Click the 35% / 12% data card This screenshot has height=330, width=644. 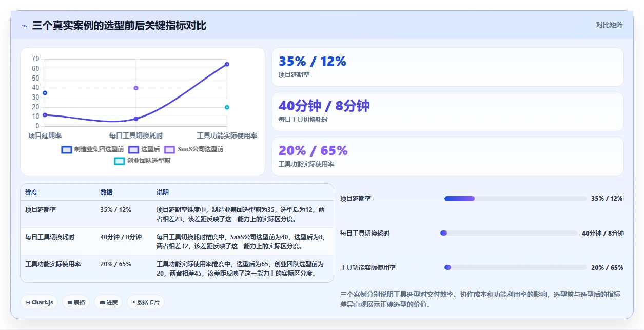[447, 67]
